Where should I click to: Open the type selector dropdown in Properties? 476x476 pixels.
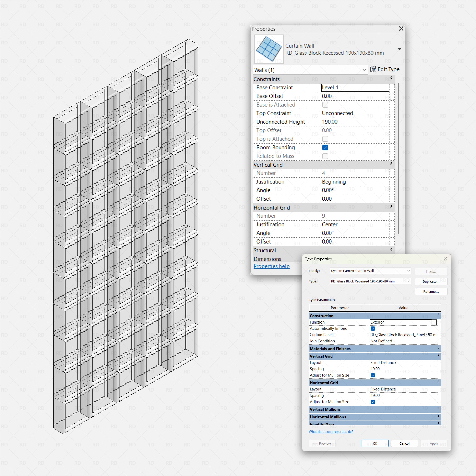pyautogui.click(x=399, y=49)
